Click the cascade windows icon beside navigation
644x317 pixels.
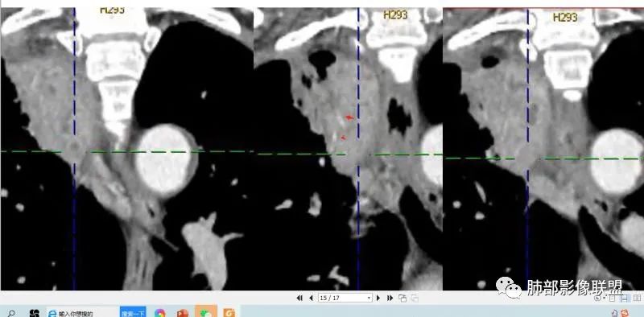402,298
